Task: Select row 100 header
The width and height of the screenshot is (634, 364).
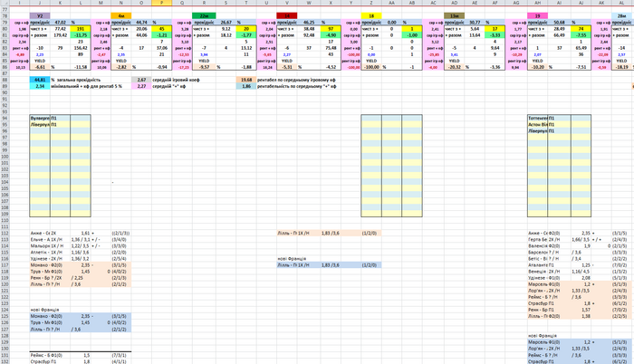Action: point(5,157)
